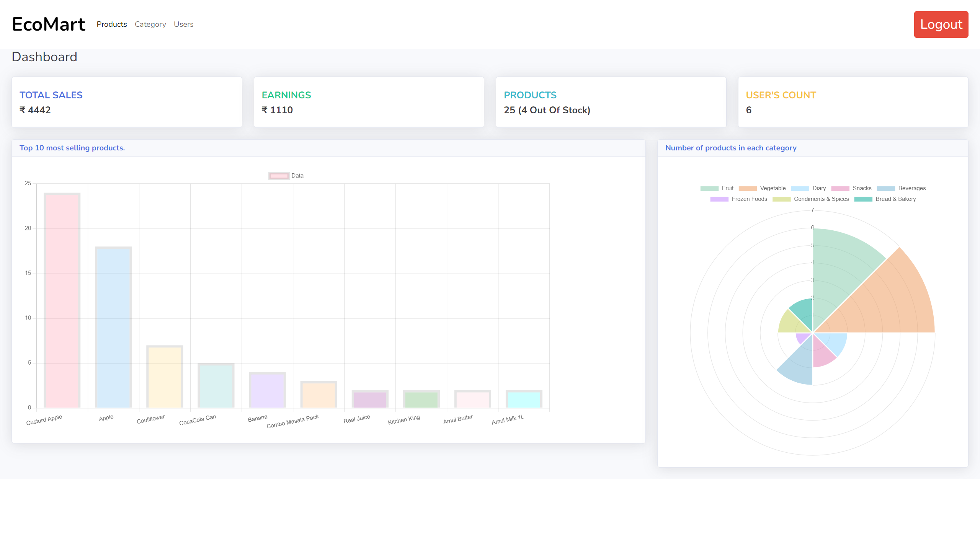The image size is (980, 551).
Task: Click the Cauliflower bar in chart
Action: click(x=165, y=377)
